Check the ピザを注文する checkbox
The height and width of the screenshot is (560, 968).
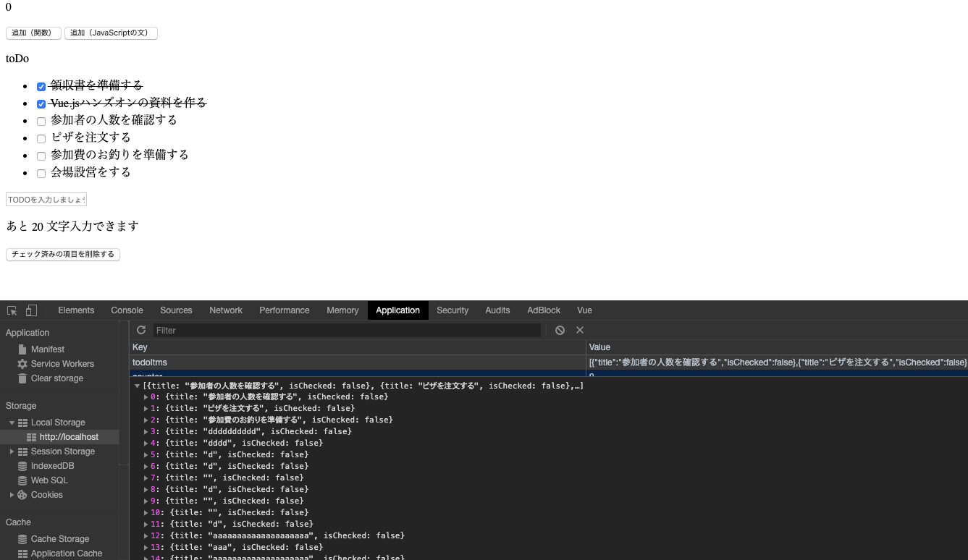click(x=41, y=139)
